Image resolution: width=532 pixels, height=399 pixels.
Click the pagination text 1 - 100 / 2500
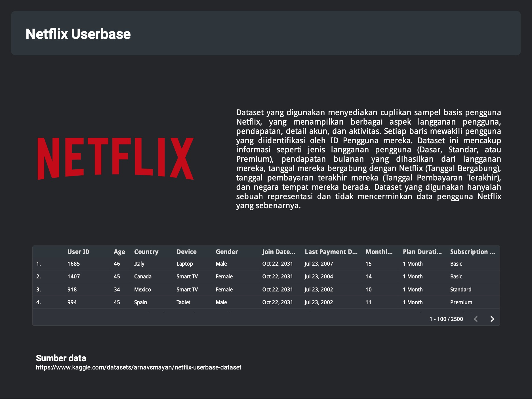coord(446,319)
